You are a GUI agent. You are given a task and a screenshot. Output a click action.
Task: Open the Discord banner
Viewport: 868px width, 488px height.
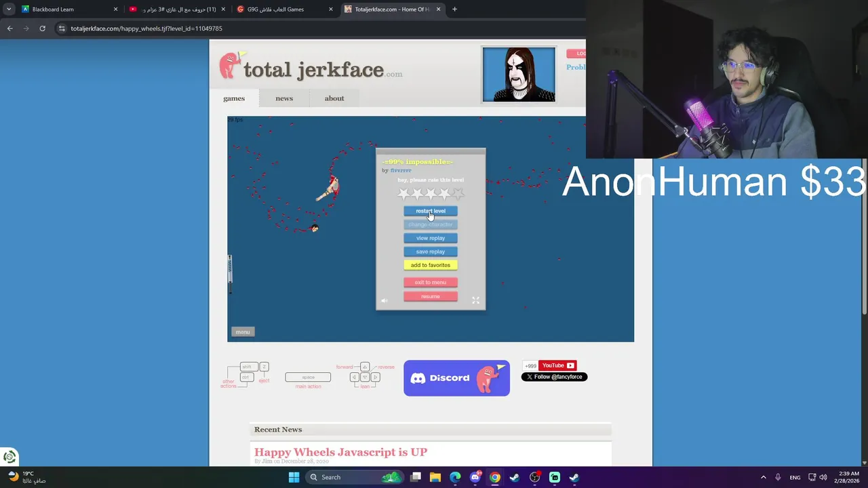point(456,378)
